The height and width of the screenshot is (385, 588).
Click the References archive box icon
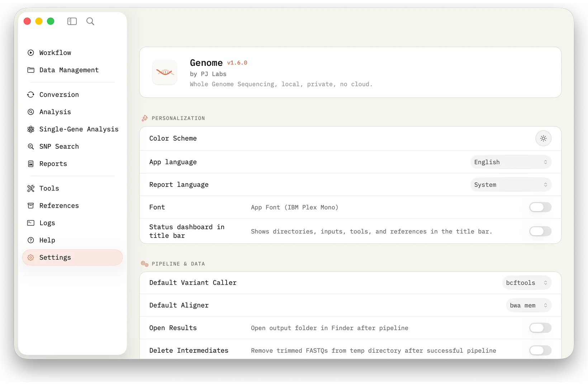point(31,206)
